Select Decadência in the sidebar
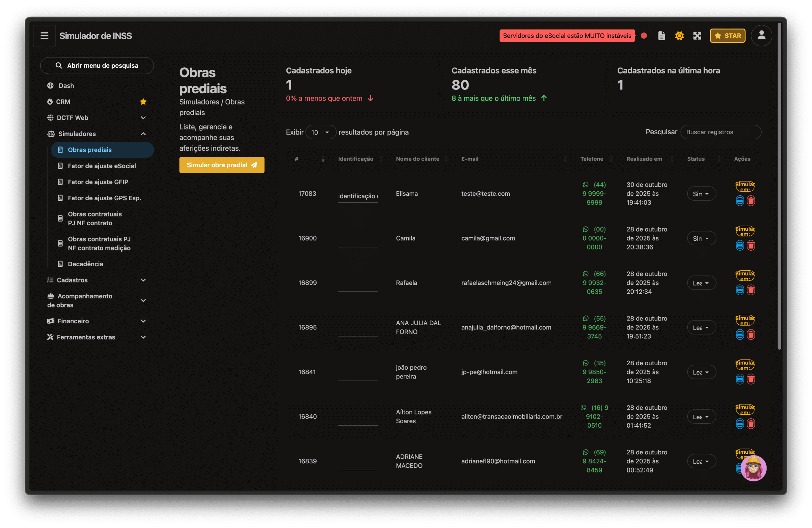This screenshot has height=528, width=812. (85, 264)
